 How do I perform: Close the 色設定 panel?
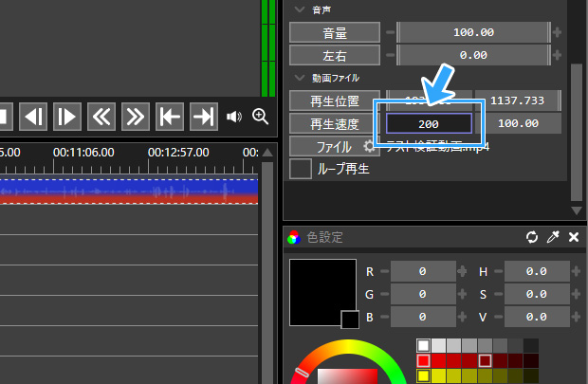point(574,237)
